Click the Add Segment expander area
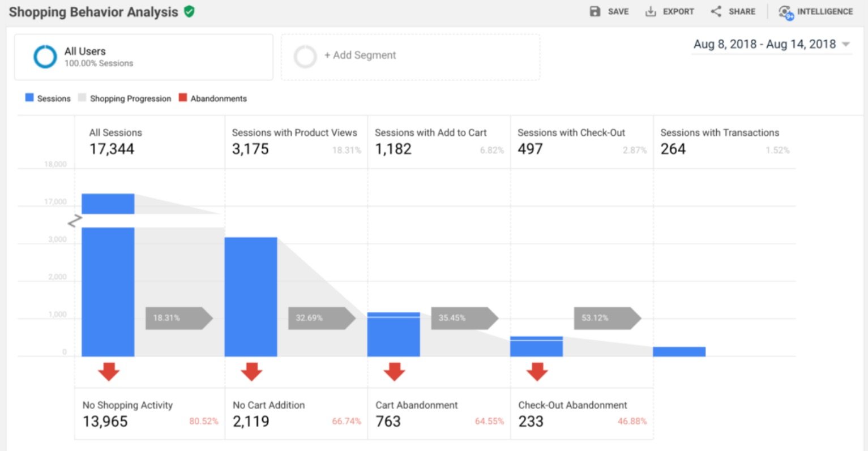This screenshot has height=451, width=868. point(410,57)
